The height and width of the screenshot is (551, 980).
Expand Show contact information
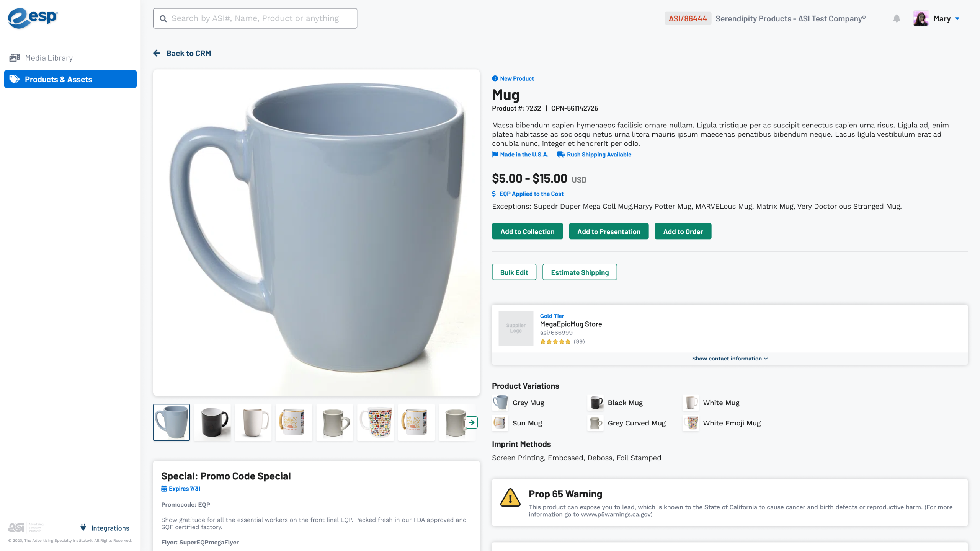(730, 359)
